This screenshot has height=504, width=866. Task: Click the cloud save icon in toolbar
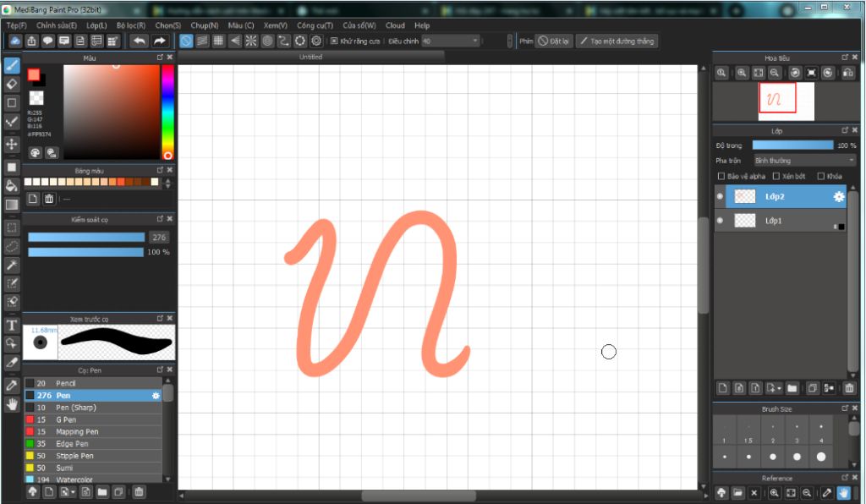pos(15,41)
